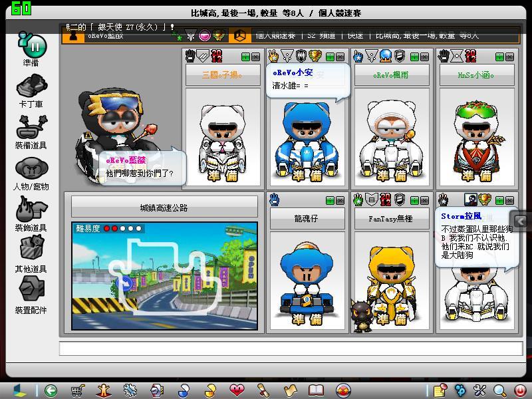This screenshot has width=532, height=399.
Task: Open the rolled scroll icon
Action: tap(263, 391)
